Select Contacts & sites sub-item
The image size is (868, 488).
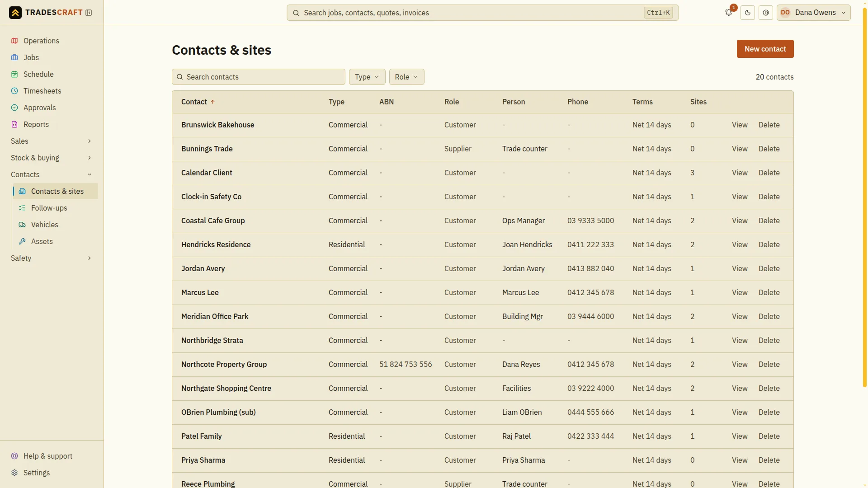pos(56,191)
